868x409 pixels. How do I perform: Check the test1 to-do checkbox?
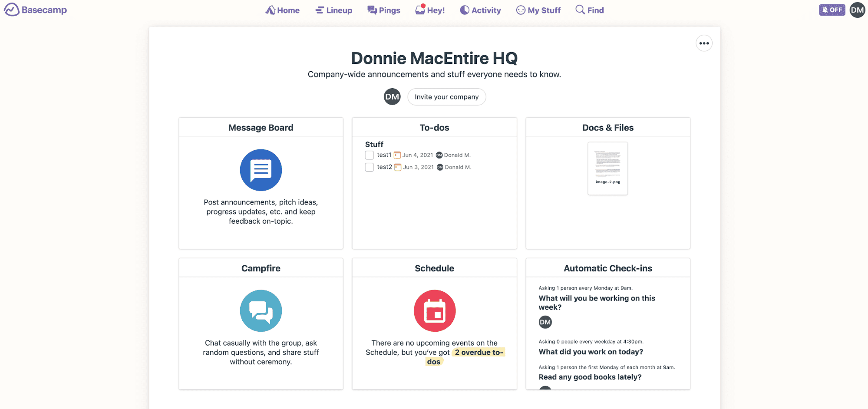click(370, 155)
